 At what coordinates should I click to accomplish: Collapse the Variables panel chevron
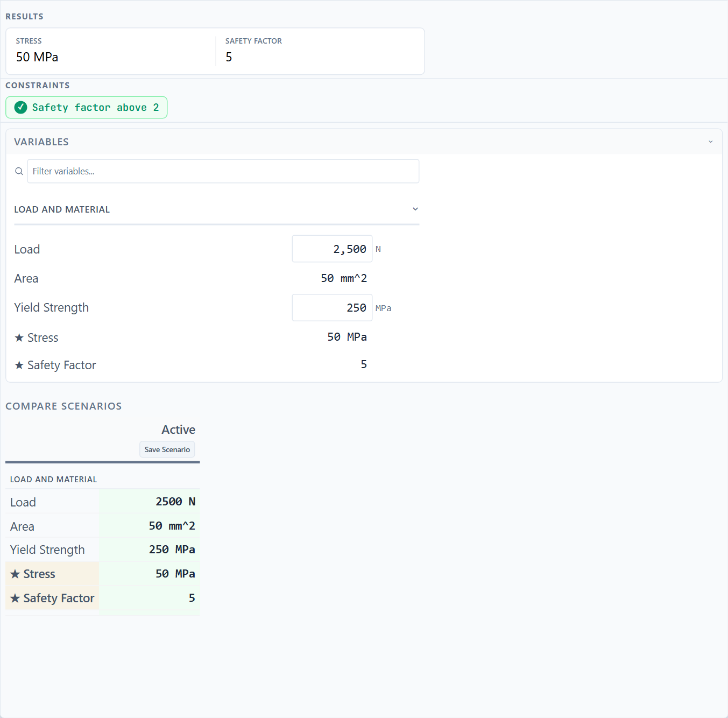(710, 142)
